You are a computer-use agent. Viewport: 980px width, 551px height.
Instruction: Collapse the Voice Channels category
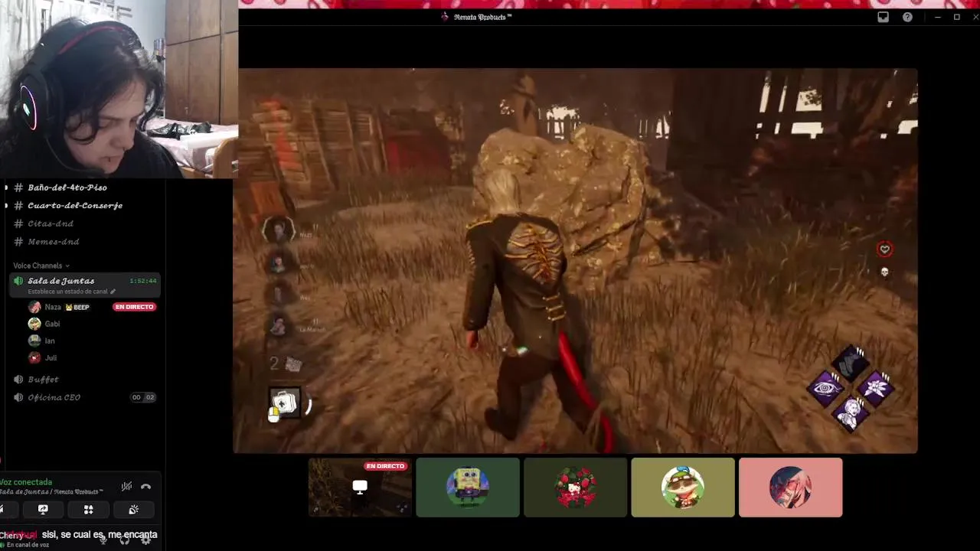[41, 266]
